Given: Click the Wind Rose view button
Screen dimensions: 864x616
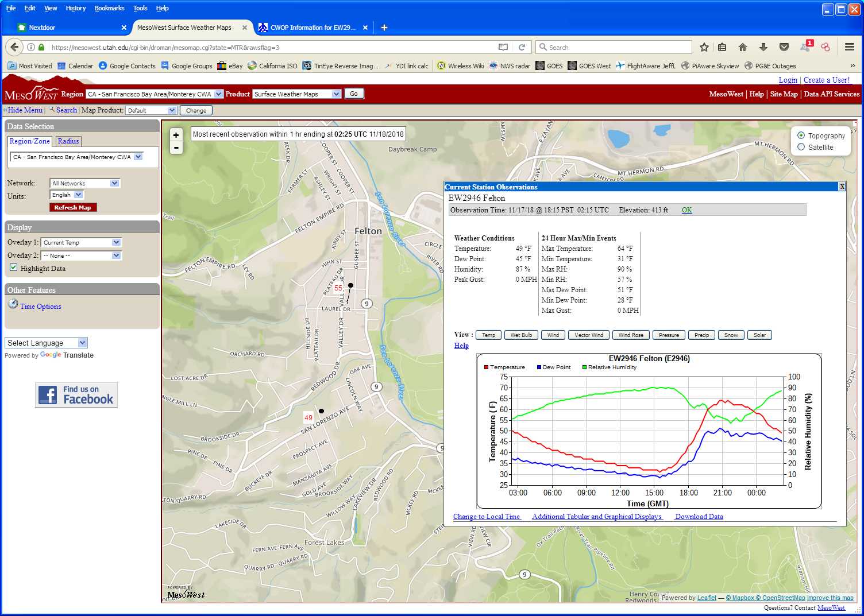Looking at the screenshot, I should pyautogui.click(x=631, y=335).
